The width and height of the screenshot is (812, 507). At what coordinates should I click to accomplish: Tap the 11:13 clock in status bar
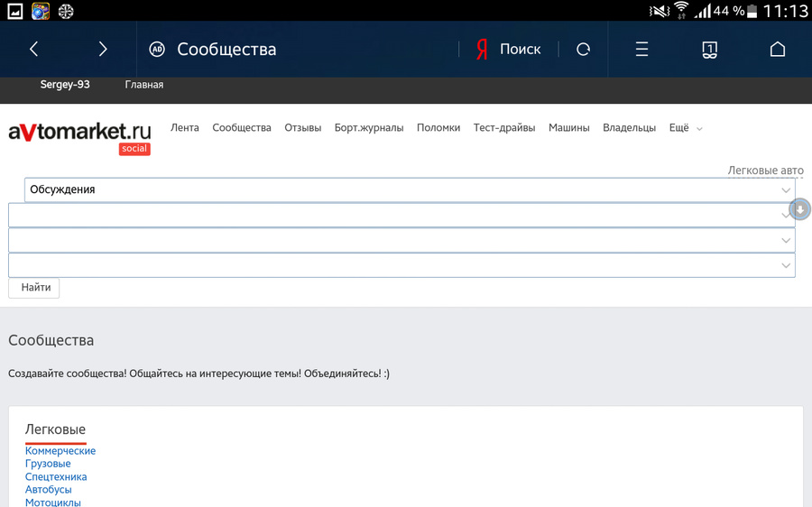tap(786, 11)
